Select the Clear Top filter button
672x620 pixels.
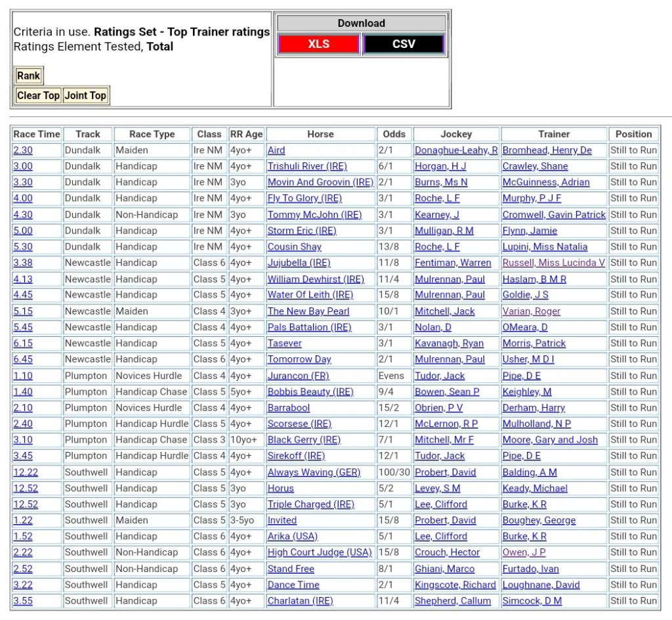[38, 95]
